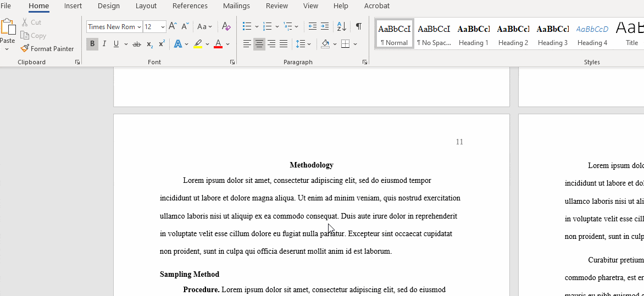Image resolution: width=644 pixels, height=296 pixels.
Task: Apply the Heading 1 style
Action: pos(473,35)
